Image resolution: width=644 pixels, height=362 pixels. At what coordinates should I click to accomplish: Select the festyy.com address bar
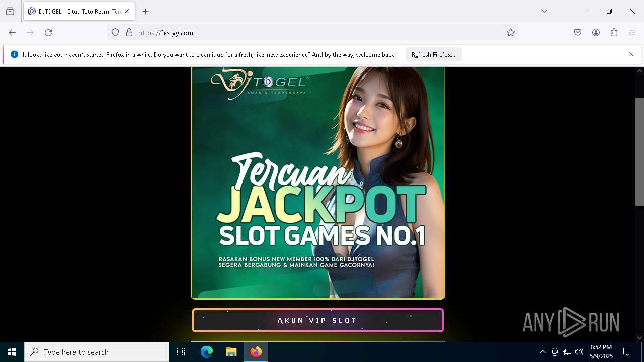point(312,33)
